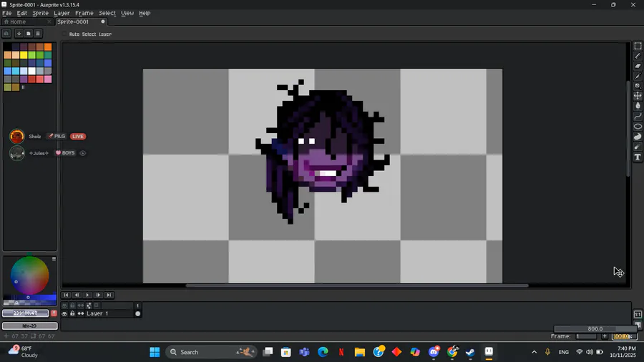
Task: Select the Eraser tool
Action: point(638,66)
